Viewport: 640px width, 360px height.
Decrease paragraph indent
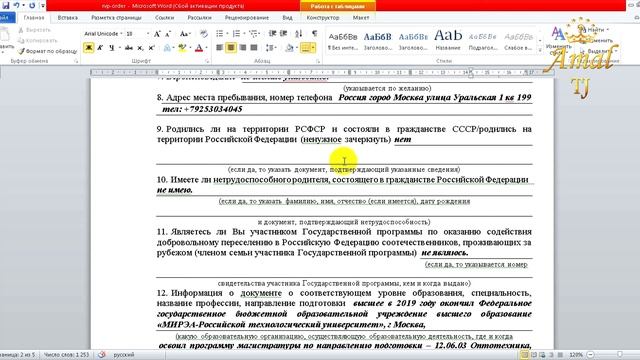(x=272, y=34)
